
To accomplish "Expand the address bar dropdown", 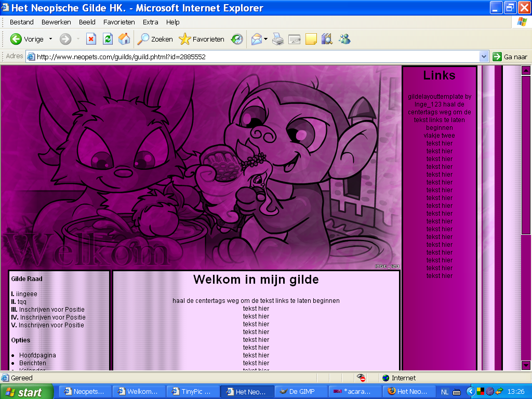I will tap(484, 57).
